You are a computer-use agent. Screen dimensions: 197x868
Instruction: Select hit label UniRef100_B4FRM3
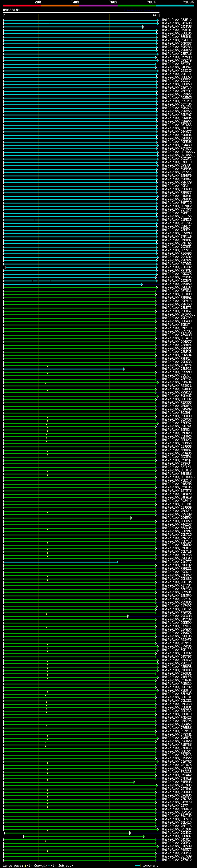point(177,782)
